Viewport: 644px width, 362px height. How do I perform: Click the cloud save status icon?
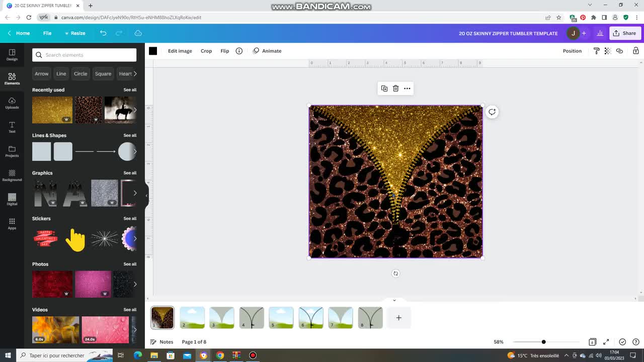(138, 33)
